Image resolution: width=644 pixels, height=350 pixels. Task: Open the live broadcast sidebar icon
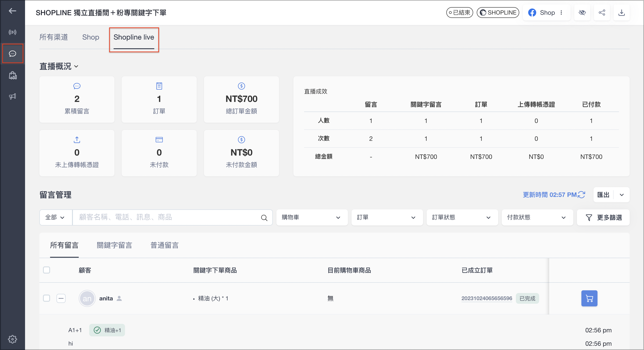13,32
